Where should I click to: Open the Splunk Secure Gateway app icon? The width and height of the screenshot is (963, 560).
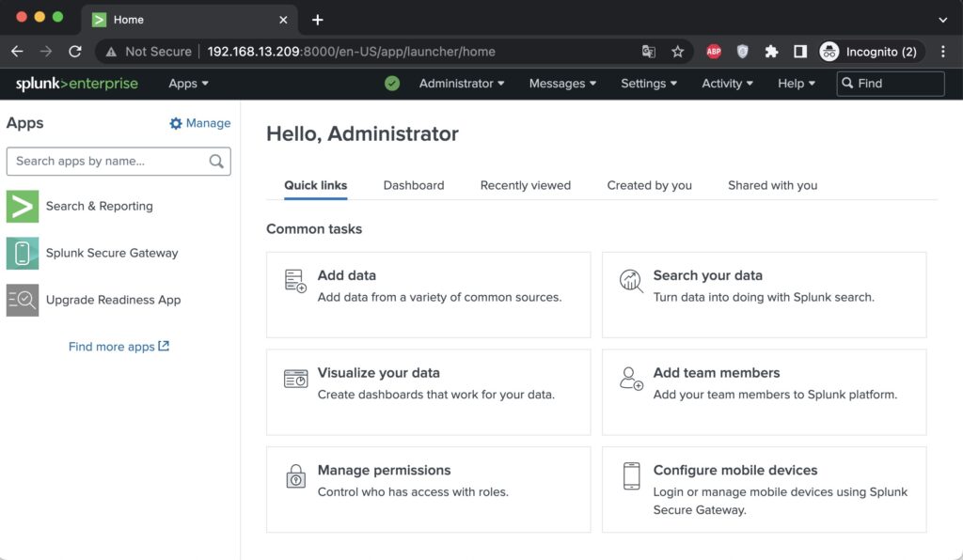pos(23,254)
